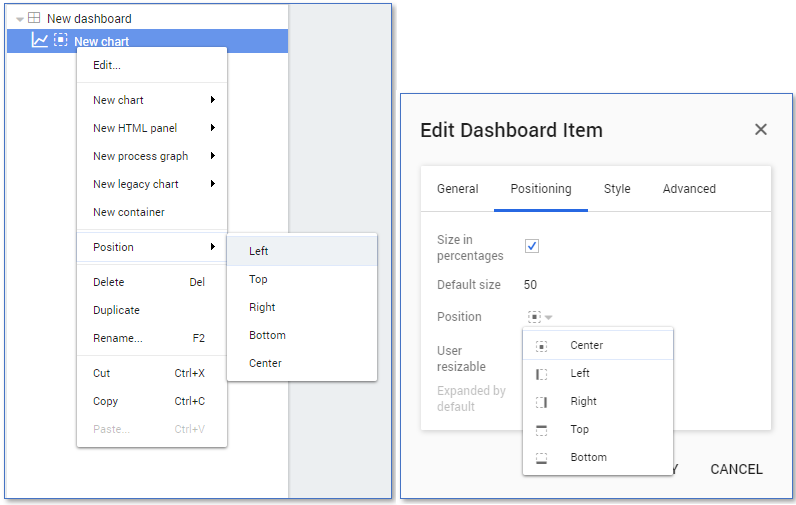
Task: Choose the Bottom position icon in dropdown list
Action: [541, 458]
